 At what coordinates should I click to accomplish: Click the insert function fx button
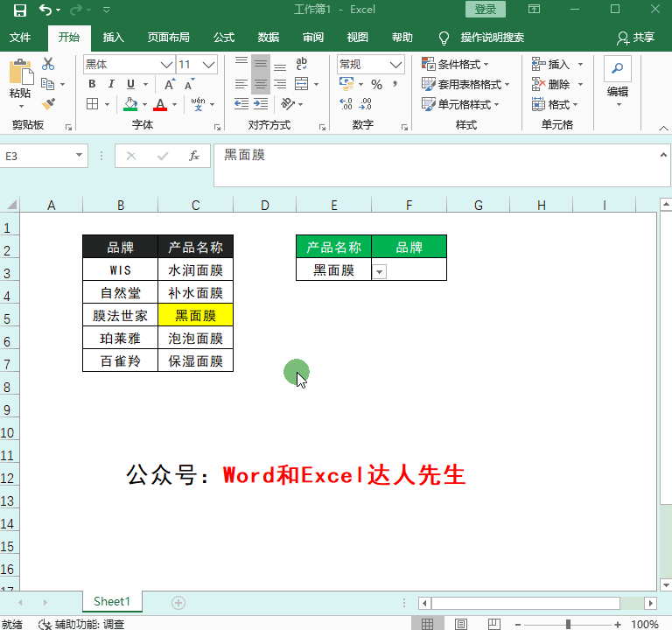[193, 156]
